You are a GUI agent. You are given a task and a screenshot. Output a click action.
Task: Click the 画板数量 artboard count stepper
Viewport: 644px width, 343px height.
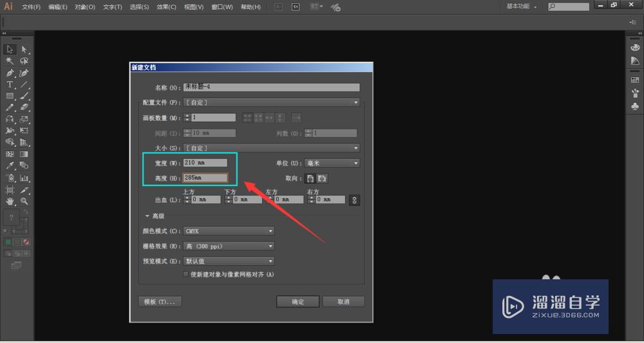187,118
